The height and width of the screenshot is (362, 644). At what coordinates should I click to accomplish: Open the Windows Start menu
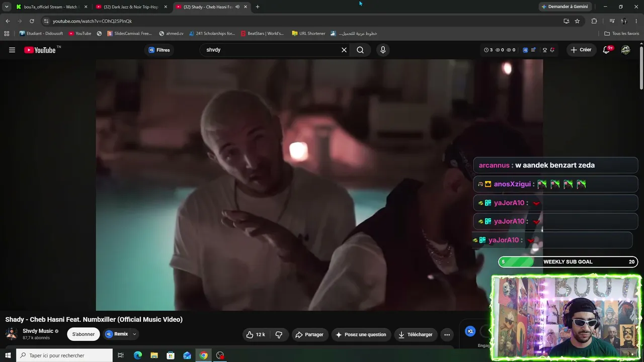[8, 355]
